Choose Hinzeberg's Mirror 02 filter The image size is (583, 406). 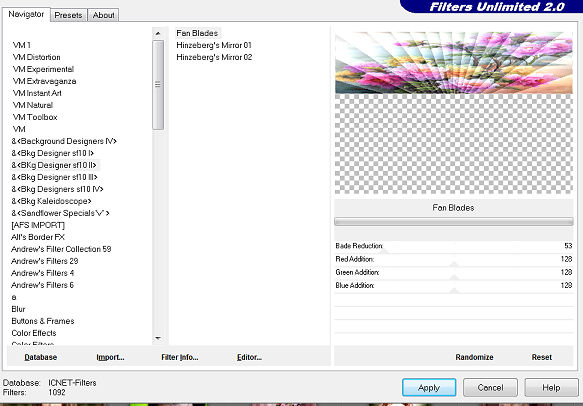point(214,57)
